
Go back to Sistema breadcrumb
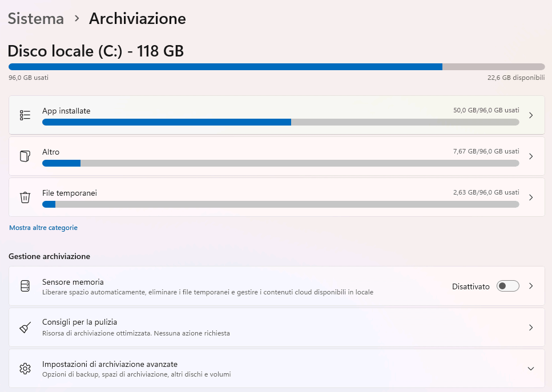click(x=36, y=19)
